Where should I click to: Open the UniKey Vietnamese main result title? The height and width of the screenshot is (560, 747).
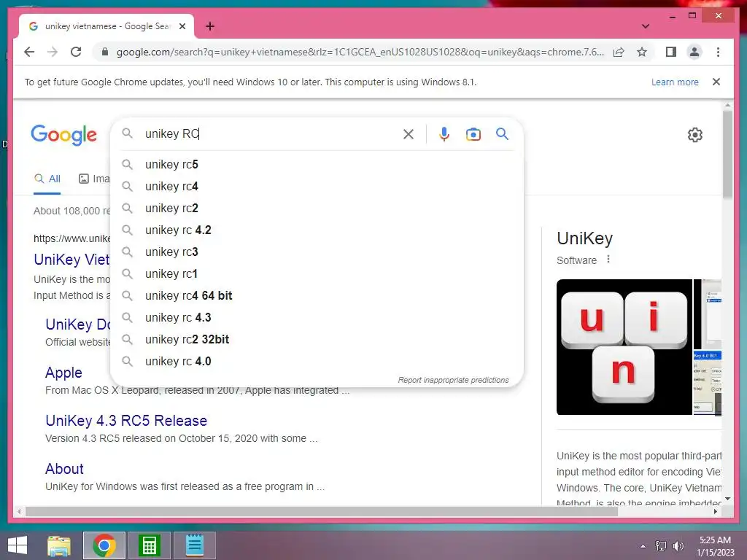point(71,260)
